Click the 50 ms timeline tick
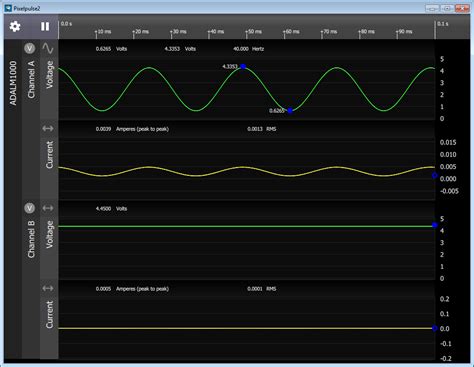 (x=253, y=32)
